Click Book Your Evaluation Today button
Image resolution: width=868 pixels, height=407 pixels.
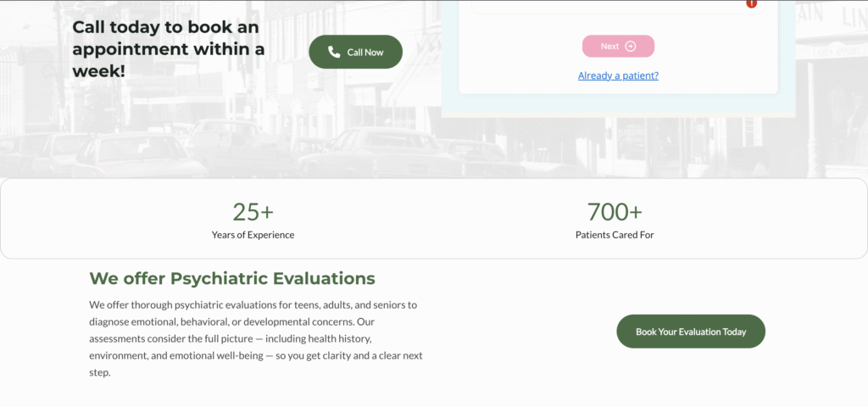coord(690,332)
